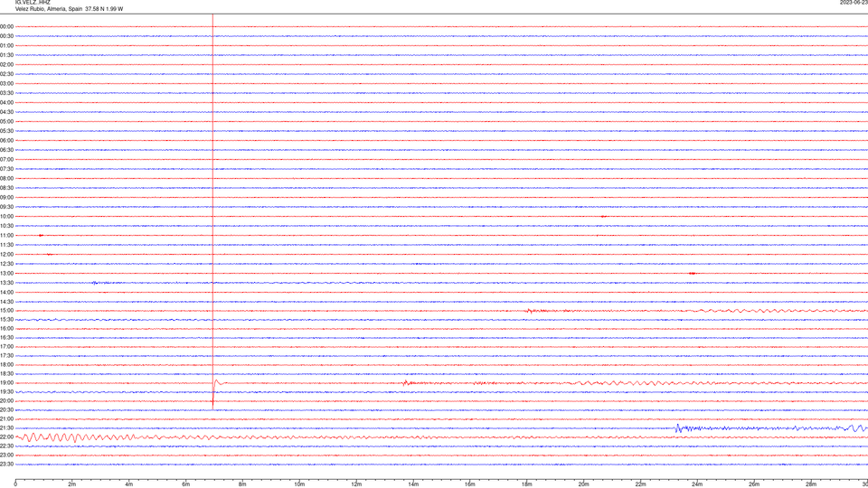Screen dimensions: 868x488
Task: Select the 11:00 trace time label
Action: pyautogui.click(x=6, y=236)
